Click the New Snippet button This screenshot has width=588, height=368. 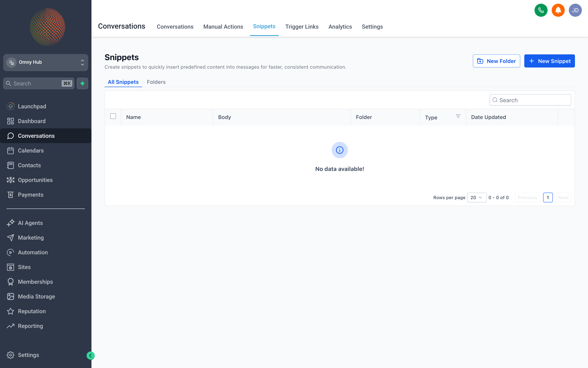click(x=549, y=61)
